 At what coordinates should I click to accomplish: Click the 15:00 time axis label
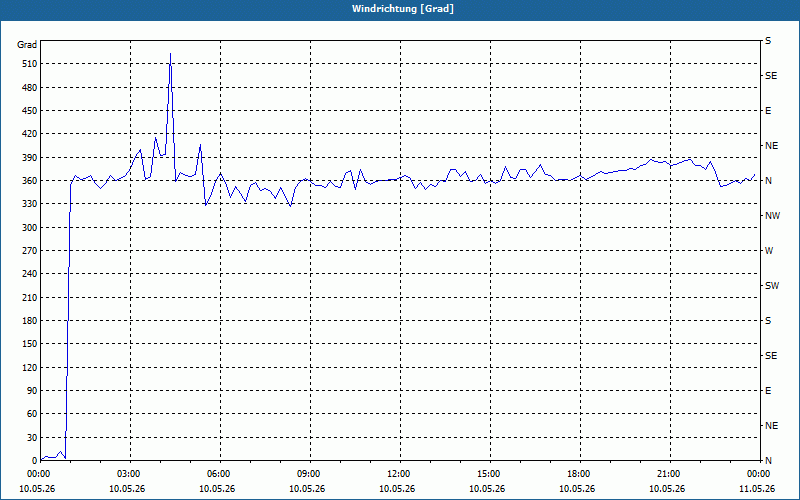click(x=490, y=474)
